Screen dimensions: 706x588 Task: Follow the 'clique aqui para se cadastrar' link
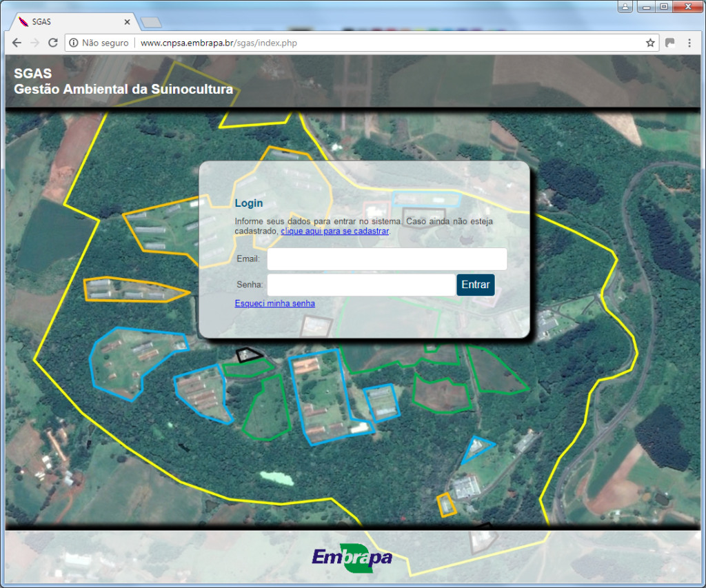coord(334,232)
